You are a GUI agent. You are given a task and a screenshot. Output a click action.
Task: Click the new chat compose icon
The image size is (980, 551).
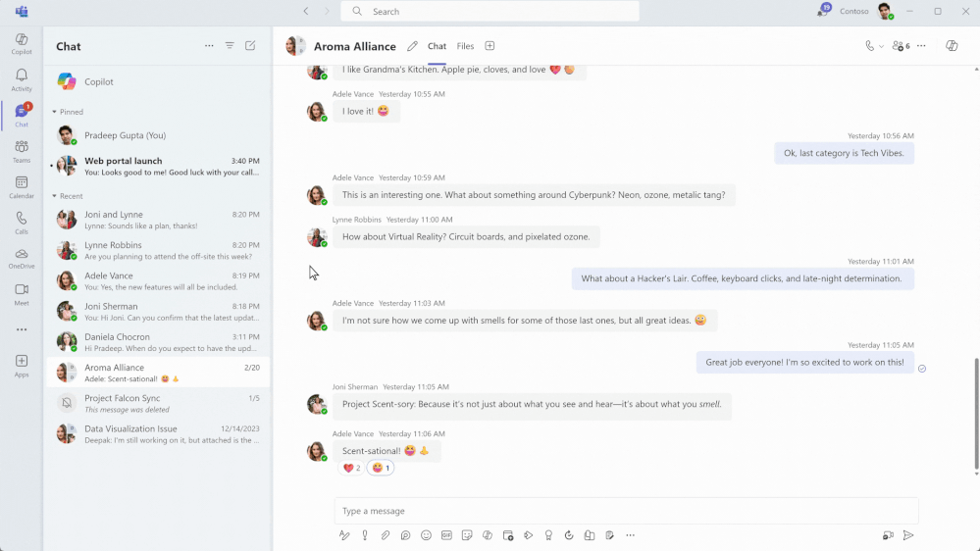click(250, 46)
